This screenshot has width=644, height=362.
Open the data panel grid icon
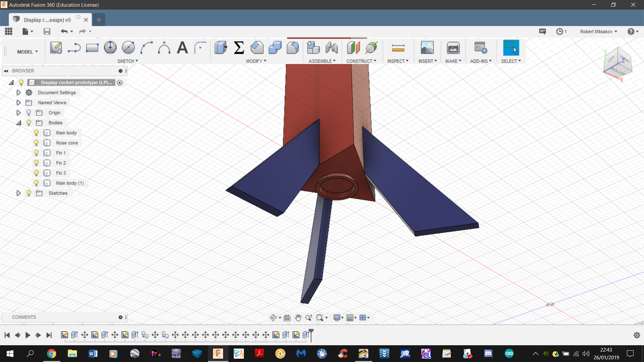tap(9, 32)
